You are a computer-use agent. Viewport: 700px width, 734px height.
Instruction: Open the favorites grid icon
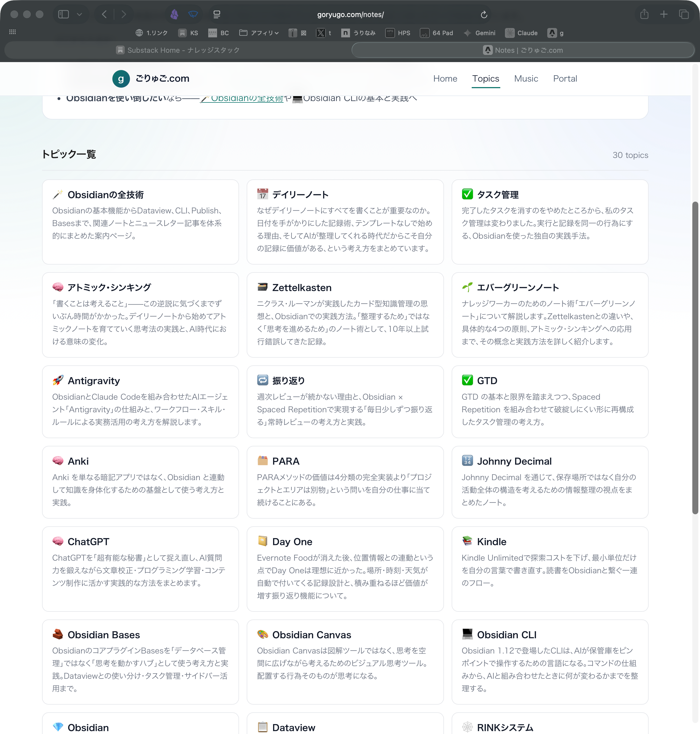12,32
